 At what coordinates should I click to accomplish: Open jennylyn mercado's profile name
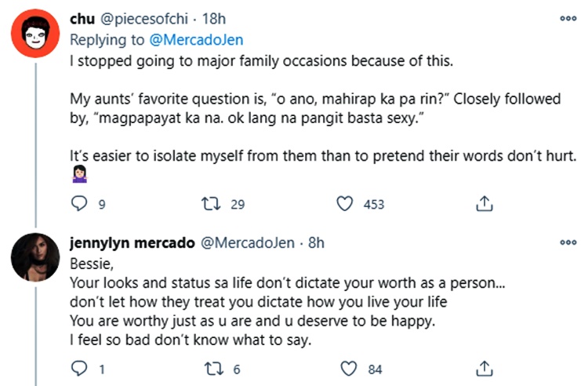click(132, 243)
